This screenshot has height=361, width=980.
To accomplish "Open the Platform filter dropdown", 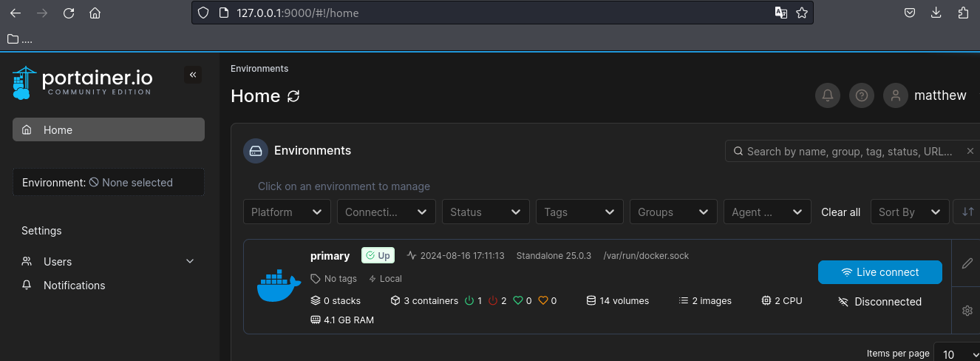I will coord(287,212).
